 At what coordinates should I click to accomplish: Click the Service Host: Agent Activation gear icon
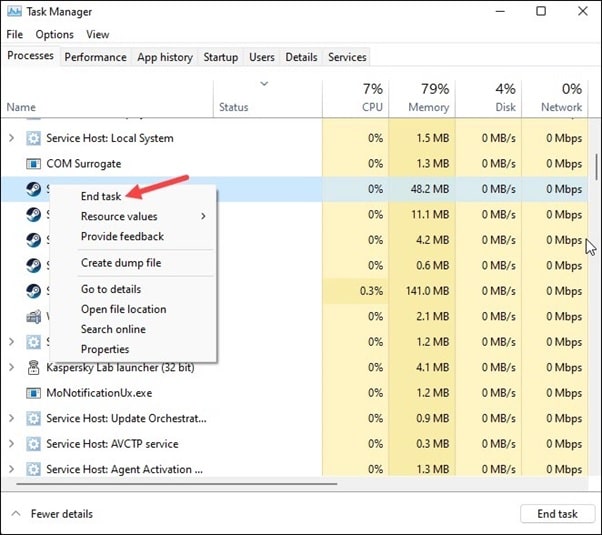(x=34, y=469)
